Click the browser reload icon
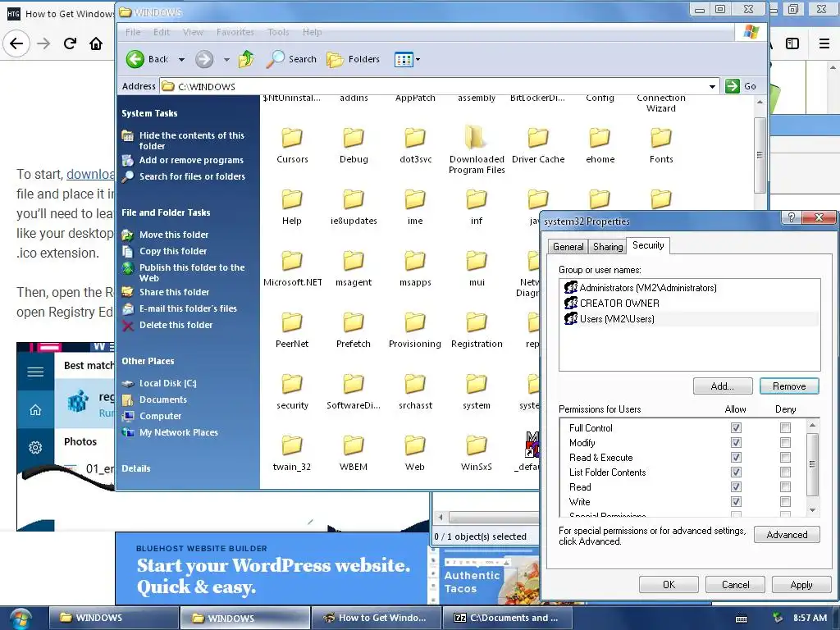Viewport: 840px width, 630px height. pos(70,43)
